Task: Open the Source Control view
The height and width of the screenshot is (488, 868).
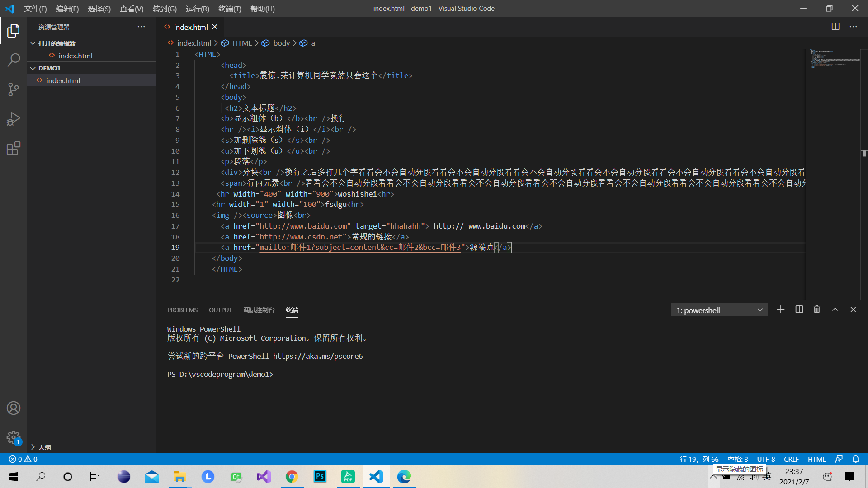Action: point(14,89)
